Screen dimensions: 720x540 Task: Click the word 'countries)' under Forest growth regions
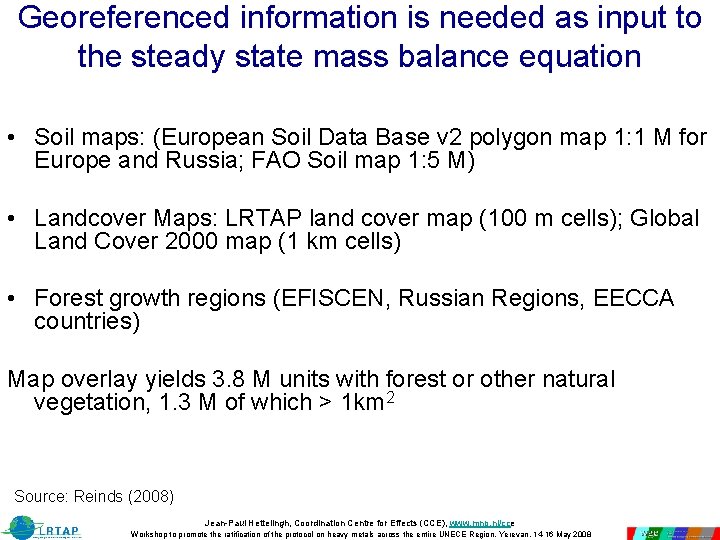87,321
